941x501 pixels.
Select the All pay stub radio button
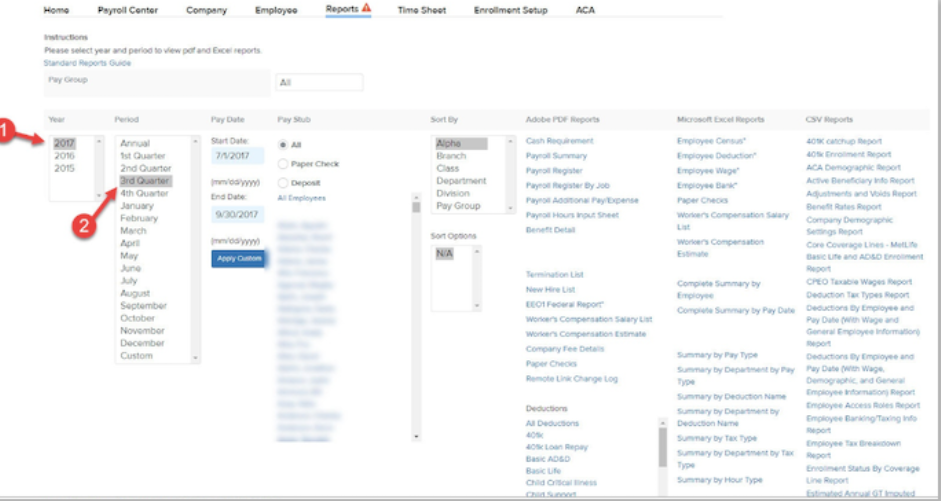(284, 145)
